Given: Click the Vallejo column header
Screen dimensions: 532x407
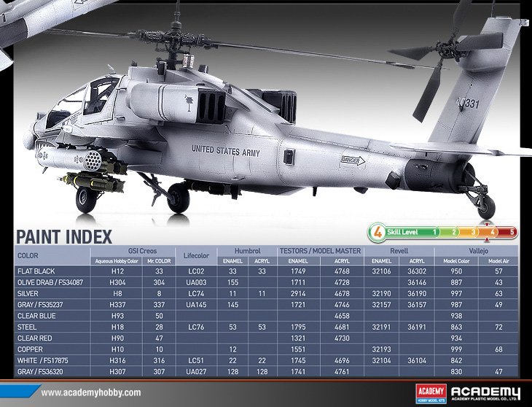Looking at the screenshot, I should [x=477, y=250].
